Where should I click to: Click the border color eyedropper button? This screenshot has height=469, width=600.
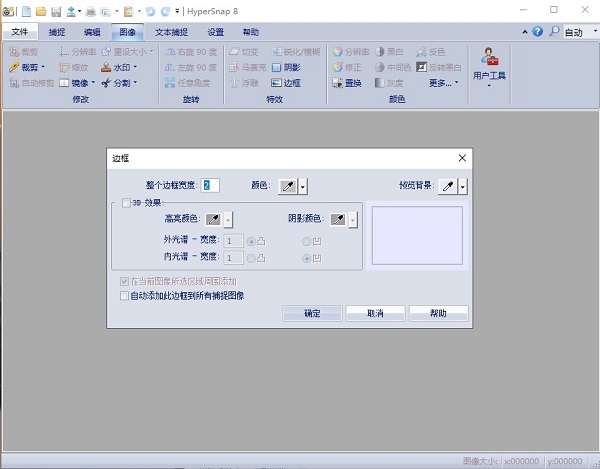tap(286, 185)
